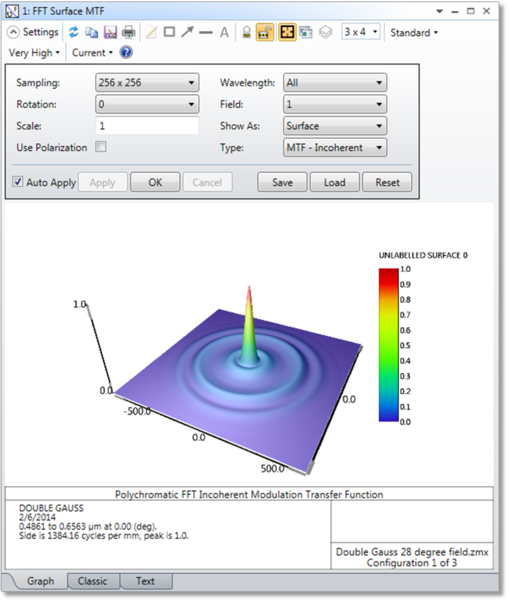Viewport: 509px width, 601px height.
Task: Click the Load settings button
Action: [335, 182]
